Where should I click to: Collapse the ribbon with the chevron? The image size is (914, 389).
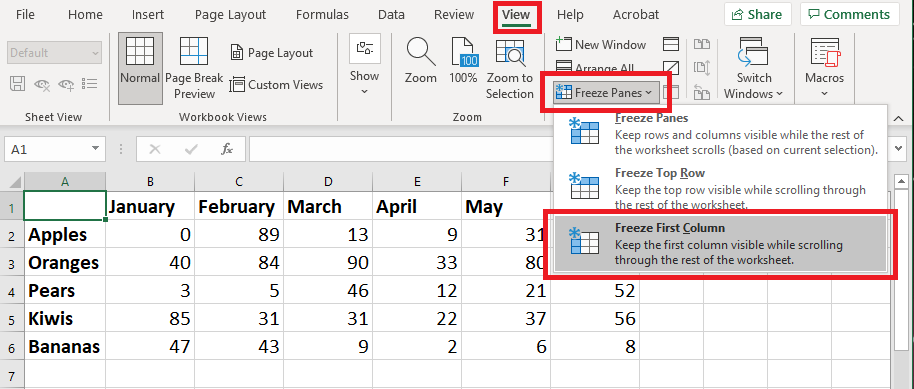(897, 117)
